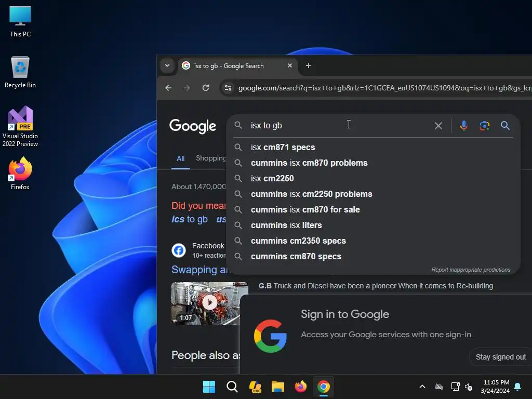Launch Visual Studio 2022 Preview desktop shortcut
The width and height of the screenshot is (532, 399).
tap(20, 127)
